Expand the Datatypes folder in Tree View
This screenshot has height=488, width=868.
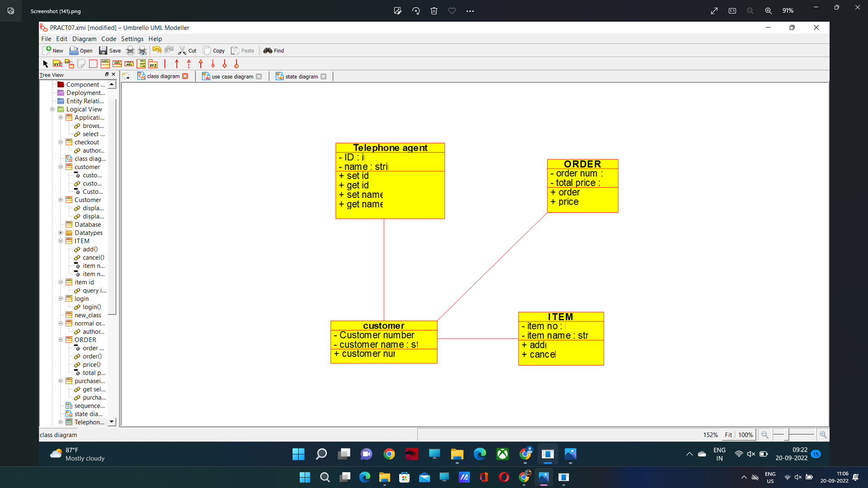tap(61, 233)
